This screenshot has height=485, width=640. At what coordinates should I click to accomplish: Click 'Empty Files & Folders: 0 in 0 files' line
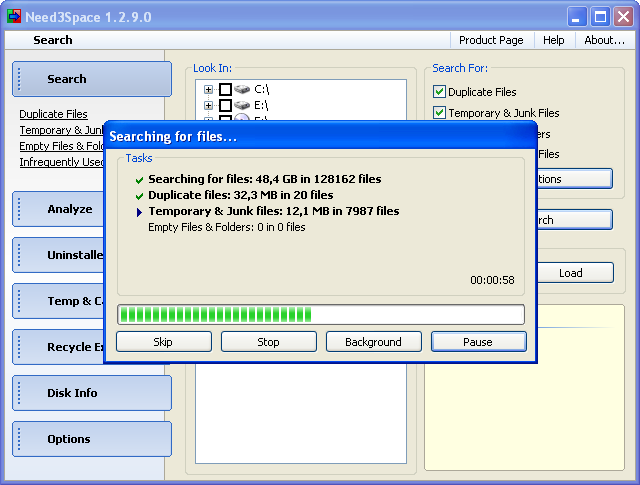[x=227, y=227]
